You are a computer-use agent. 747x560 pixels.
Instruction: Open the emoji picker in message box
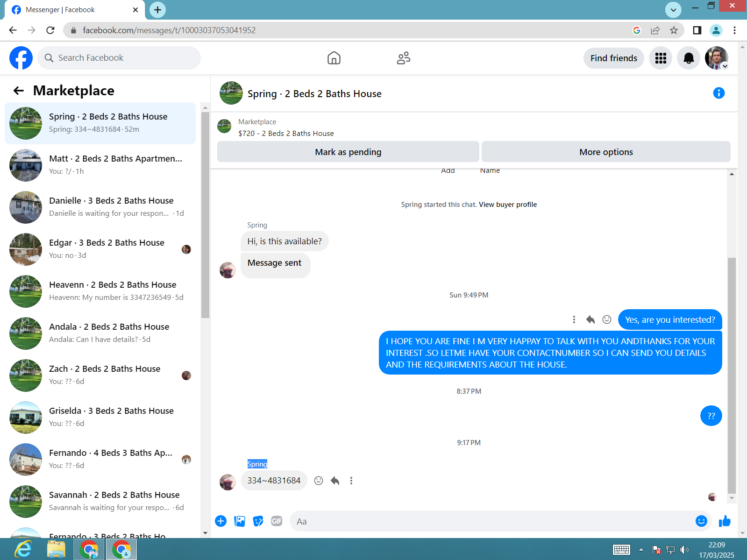point(701,521)
